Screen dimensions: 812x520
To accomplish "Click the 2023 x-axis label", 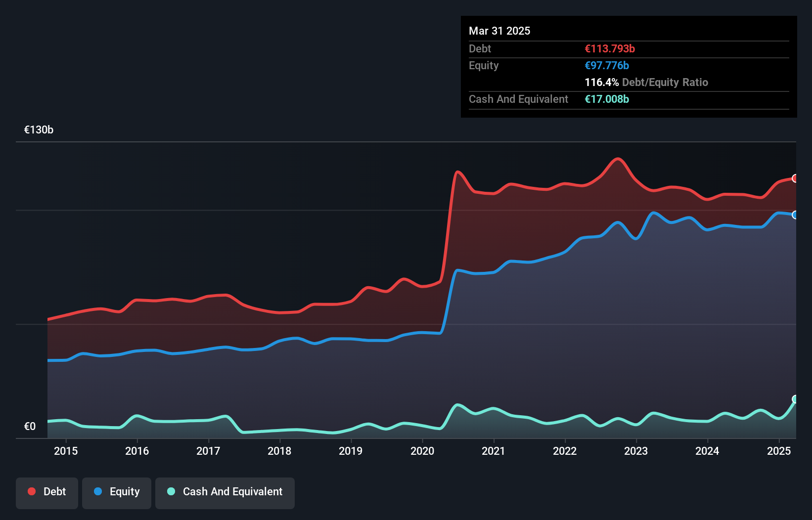I will point(636,451).
